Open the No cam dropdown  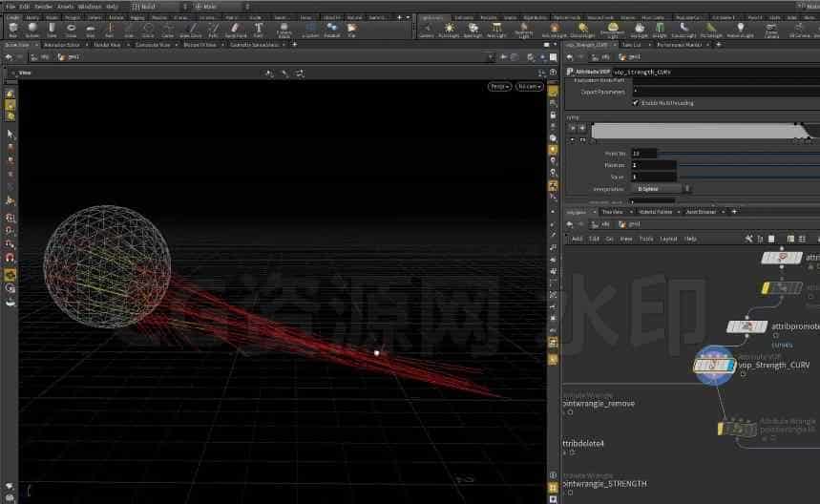click(529, 86)
